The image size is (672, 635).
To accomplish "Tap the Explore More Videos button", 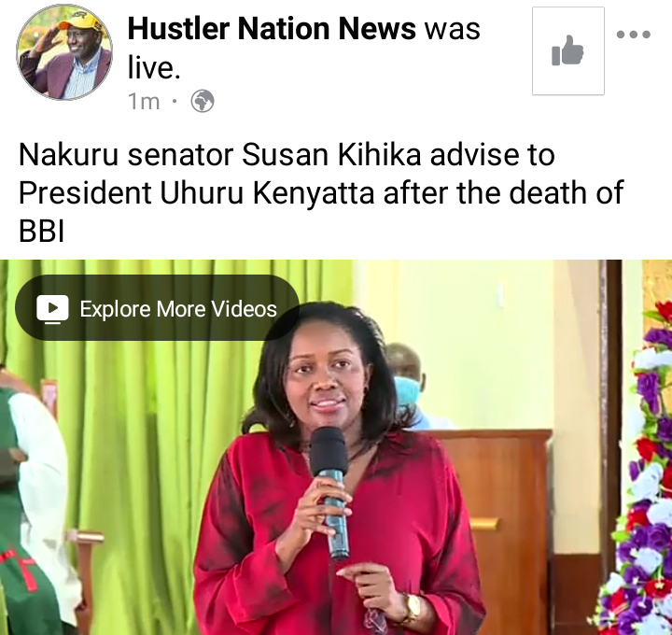I will (x=158, y=308).
